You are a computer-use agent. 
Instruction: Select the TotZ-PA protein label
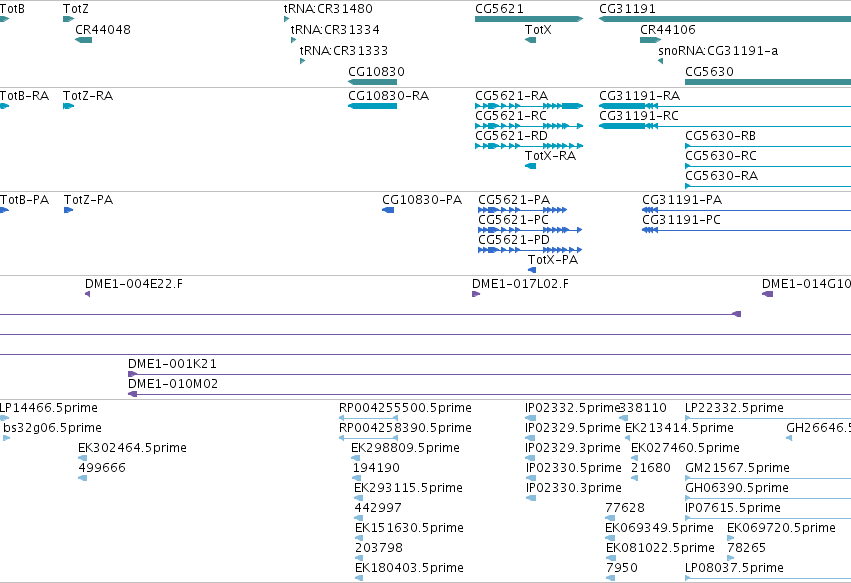point(88,200)
